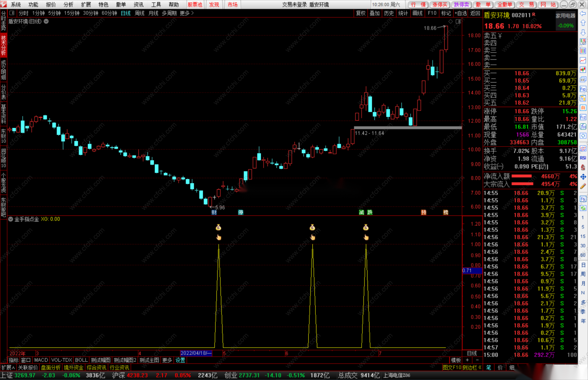Viewport: 588px width, 380px height.
Task: Switch to the MACD indicator tab
Action: coord(41,360)
